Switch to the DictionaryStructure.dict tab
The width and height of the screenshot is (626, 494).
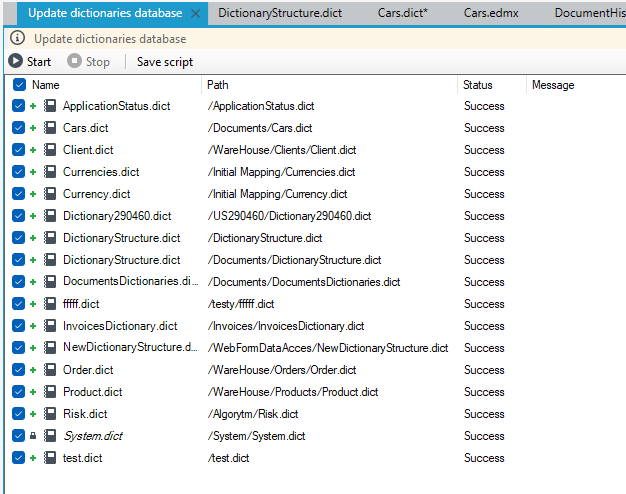280,13
